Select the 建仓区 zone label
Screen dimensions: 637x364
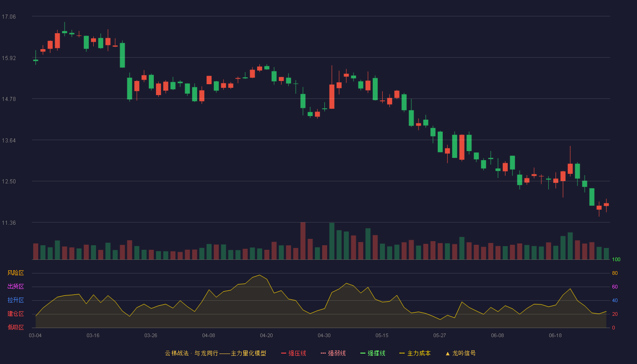[15, 314]
